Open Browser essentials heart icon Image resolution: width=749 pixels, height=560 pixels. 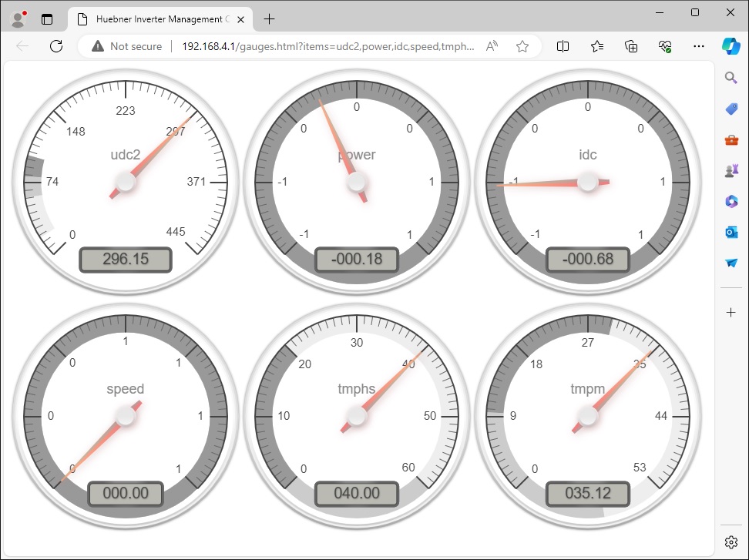tap(665, 46)
